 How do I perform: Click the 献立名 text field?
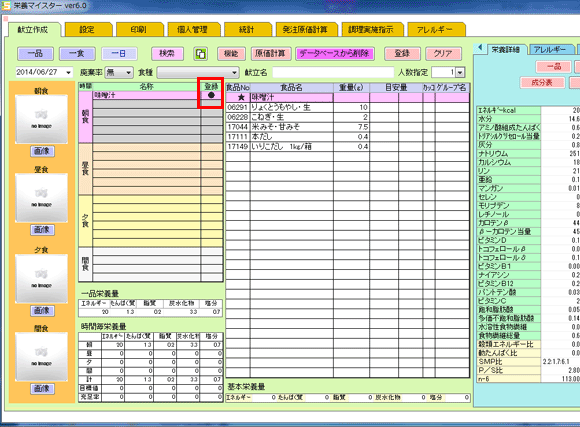[333, 73]
